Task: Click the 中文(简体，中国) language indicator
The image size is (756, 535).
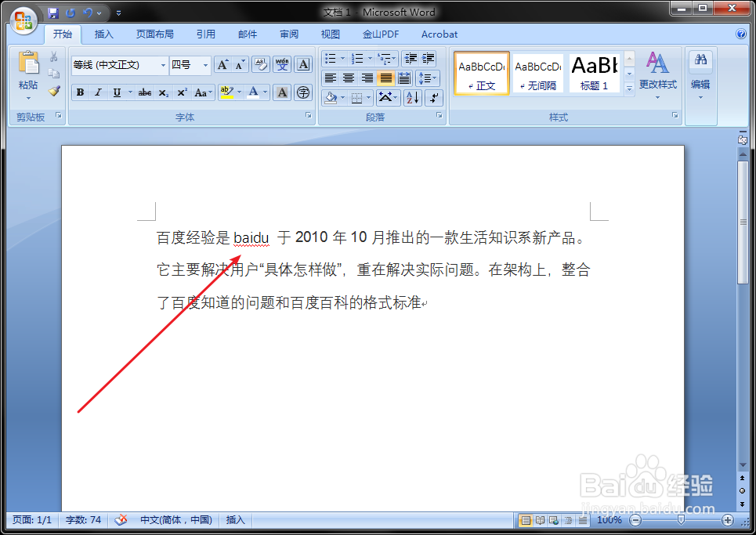Action: 176,519
